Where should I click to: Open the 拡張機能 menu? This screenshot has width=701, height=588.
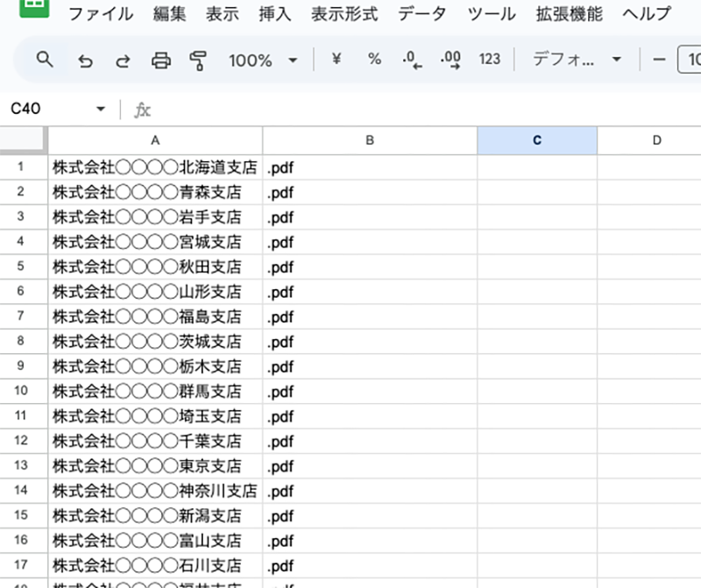pos(569,14)
